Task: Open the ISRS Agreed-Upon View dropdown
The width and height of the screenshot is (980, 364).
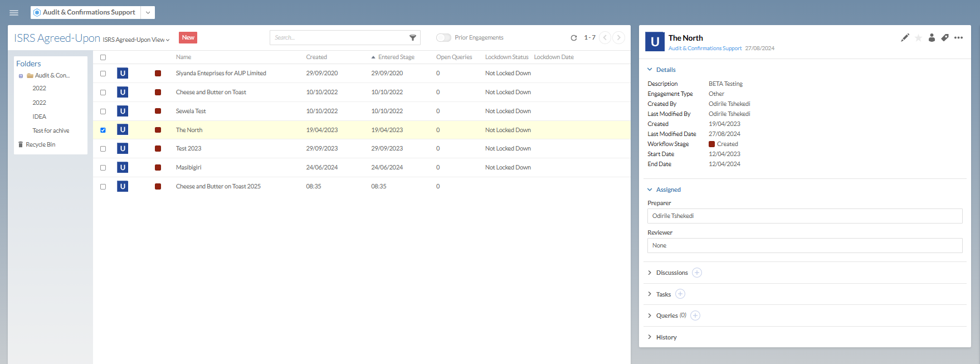Action: (136, 40)
